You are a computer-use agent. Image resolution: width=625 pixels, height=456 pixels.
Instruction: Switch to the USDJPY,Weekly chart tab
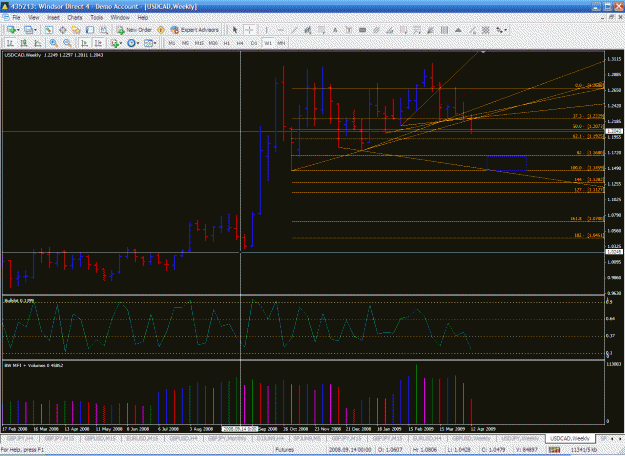click(x=520, y=438)
